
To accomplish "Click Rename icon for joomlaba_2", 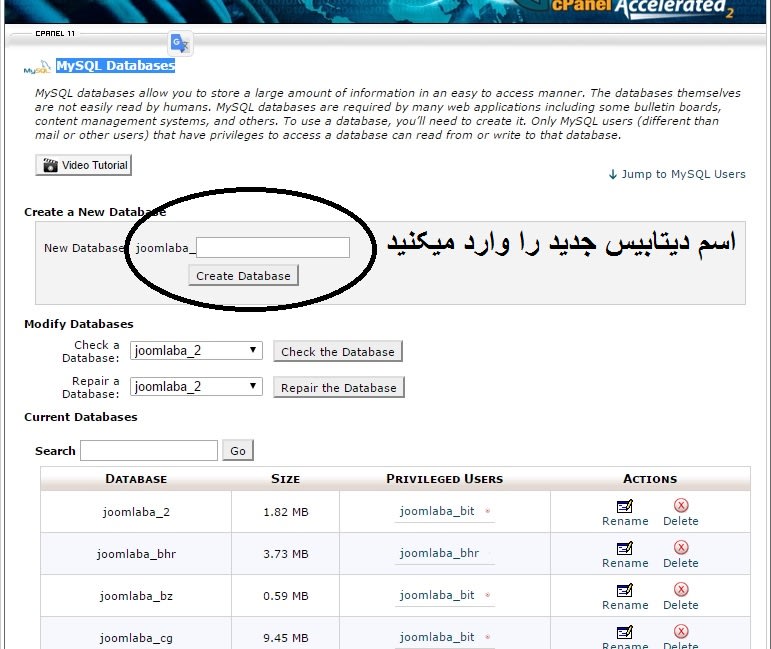I will pyautogui.click(x=624, y=506).
